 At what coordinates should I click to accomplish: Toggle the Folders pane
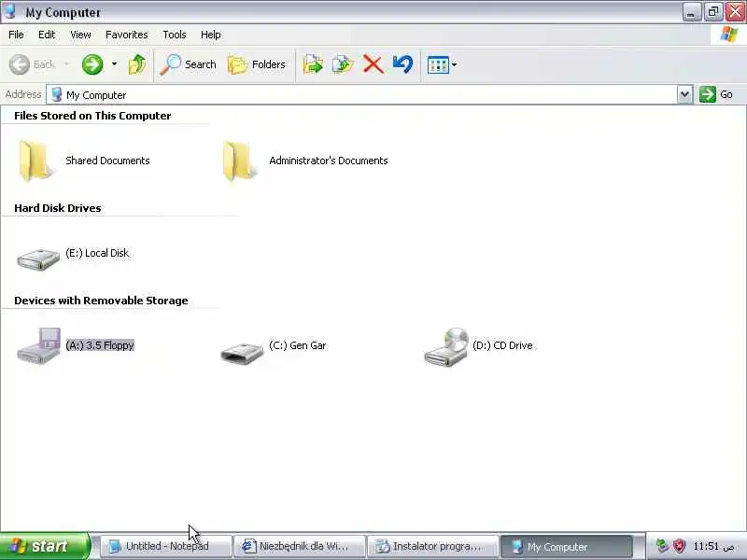click(x=256, y=64)
